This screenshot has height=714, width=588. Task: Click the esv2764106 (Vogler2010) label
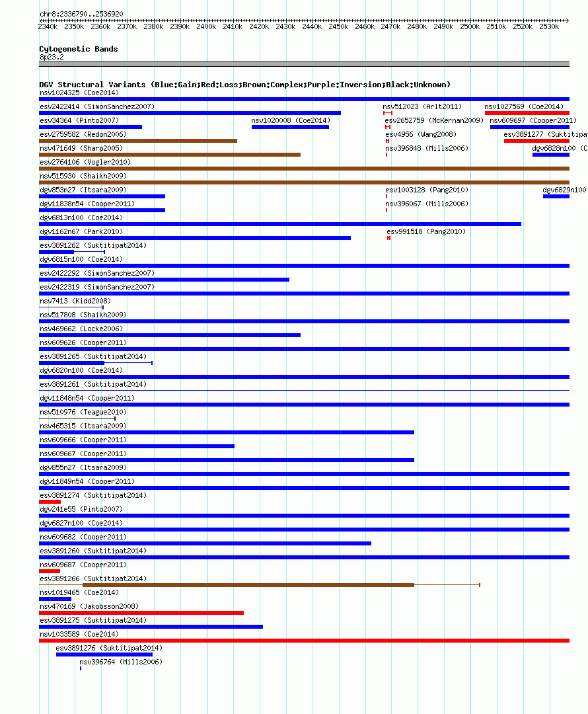[x=85, y=162]
